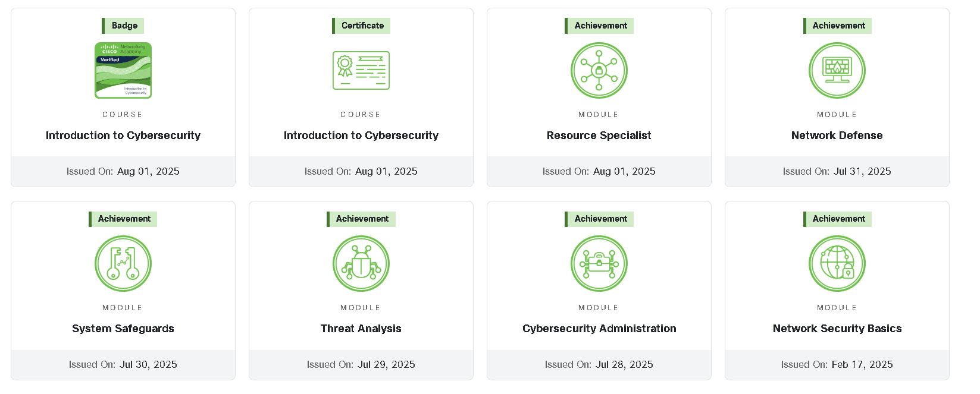Click Issued On date for Resource Specialist
This screenshot has width=980, height=394.
599,171
